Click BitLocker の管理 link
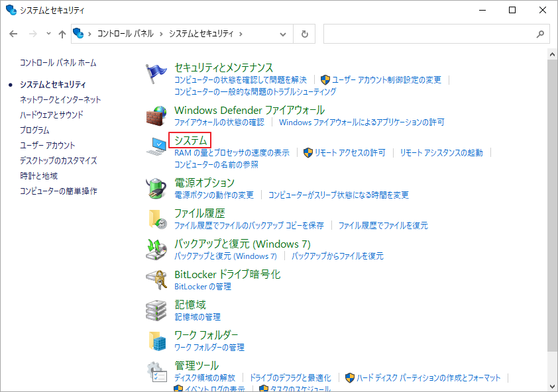The width and height of the screenshot is (558, 392). click(203, 287)
